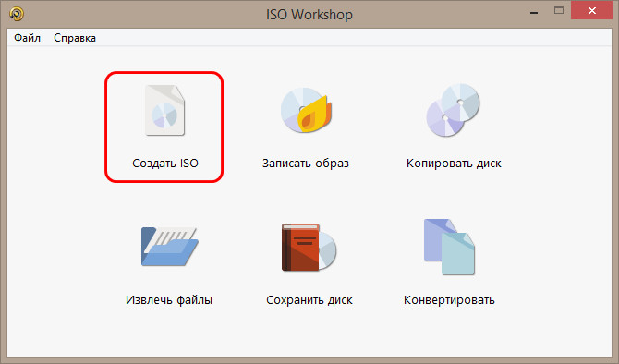Click the Сохранить диск label
This screenshot has height=364, width=619.
click(309, 300)
